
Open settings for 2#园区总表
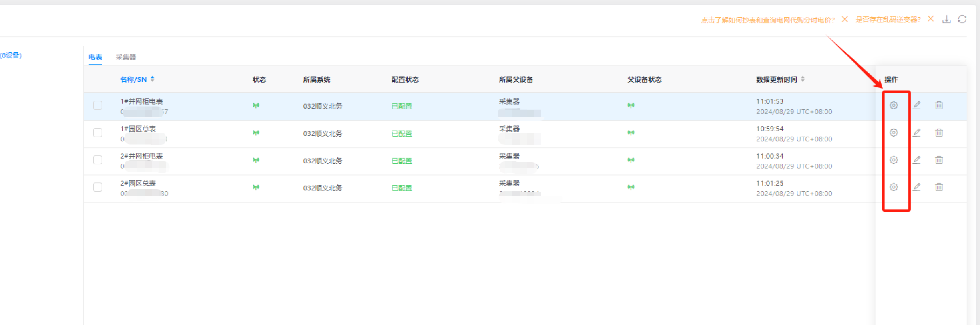(894, 187)
